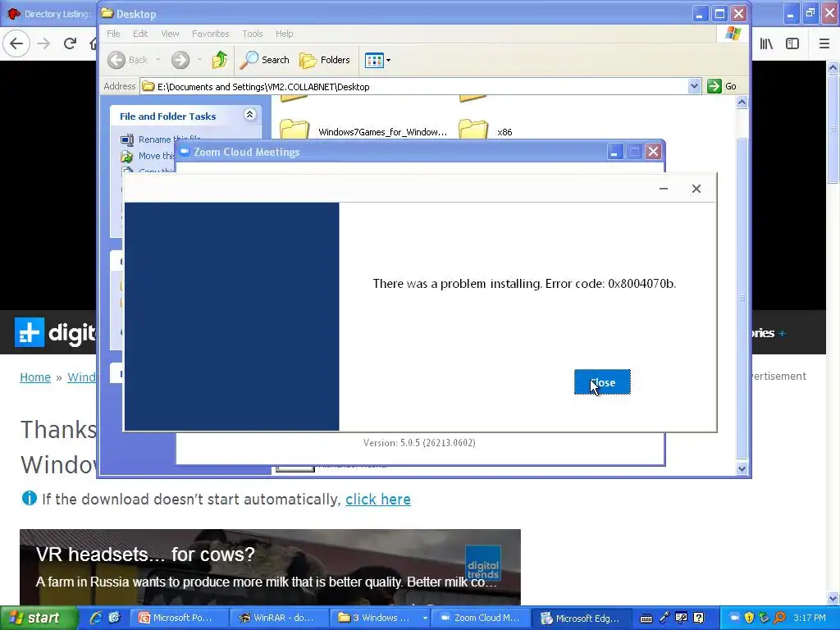
Task: Open the Views dropdown arrow in Explorer
Action: tap(388, 61)
